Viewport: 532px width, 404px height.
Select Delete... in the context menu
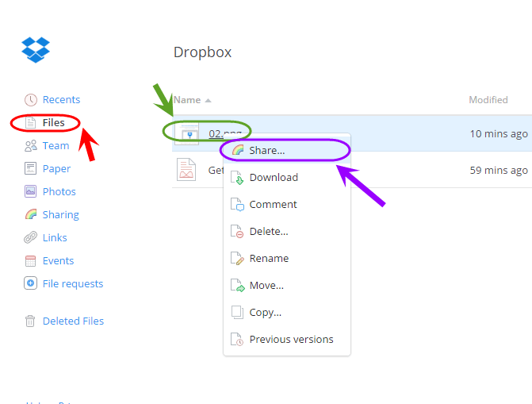tap(287, 232)
